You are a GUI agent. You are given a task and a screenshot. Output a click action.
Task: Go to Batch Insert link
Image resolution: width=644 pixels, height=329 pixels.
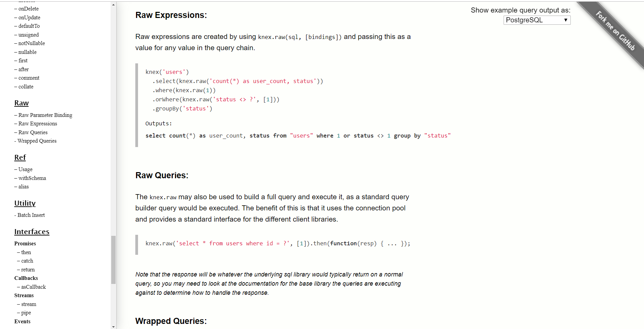(x=31, y=215)
